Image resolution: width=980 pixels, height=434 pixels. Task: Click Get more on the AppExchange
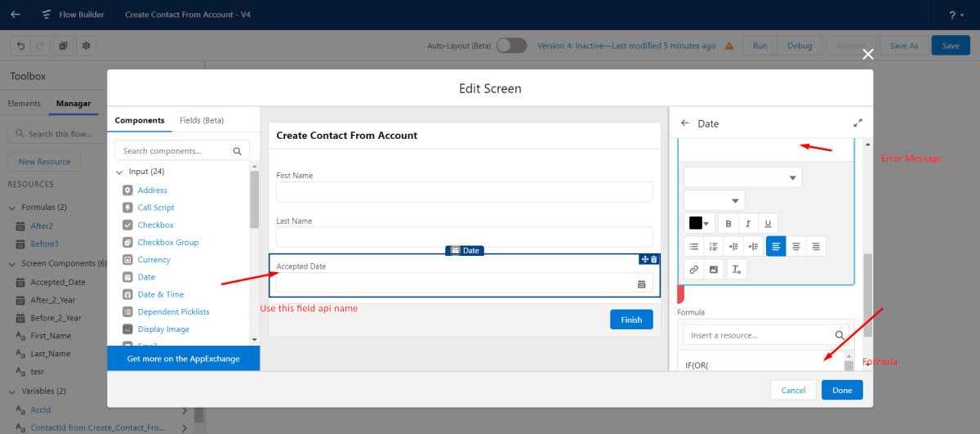184,359
